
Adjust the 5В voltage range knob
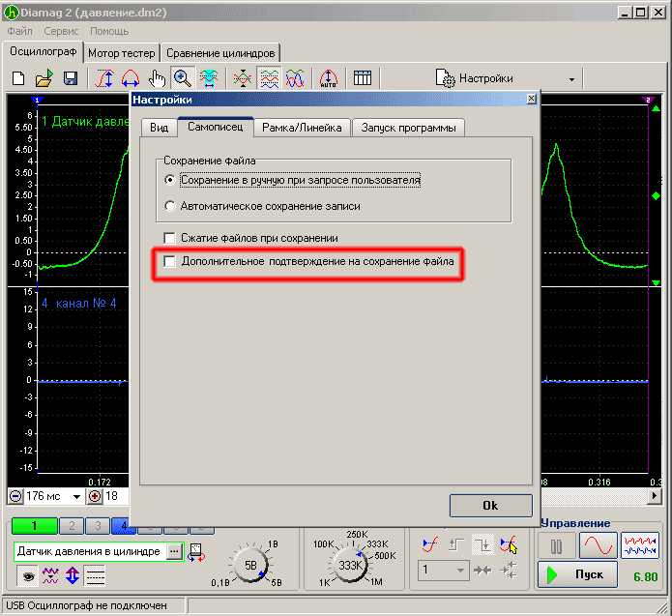click(x=251, y=566)
